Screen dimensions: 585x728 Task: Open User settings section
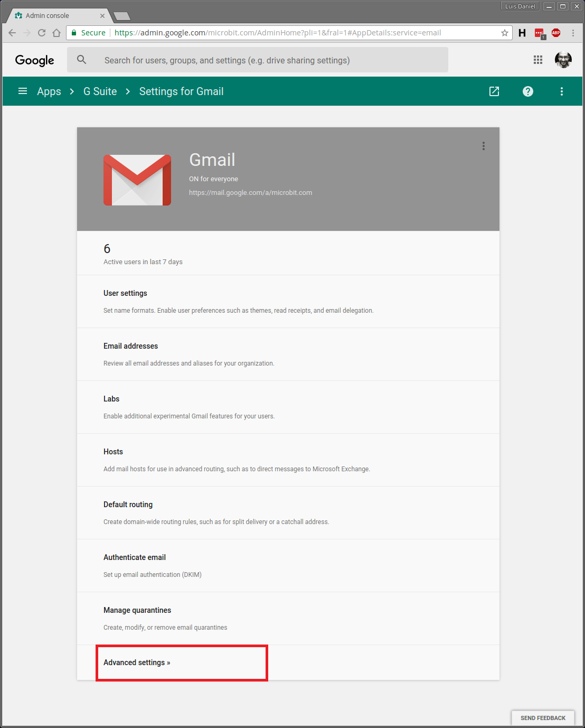coord(288,302)
